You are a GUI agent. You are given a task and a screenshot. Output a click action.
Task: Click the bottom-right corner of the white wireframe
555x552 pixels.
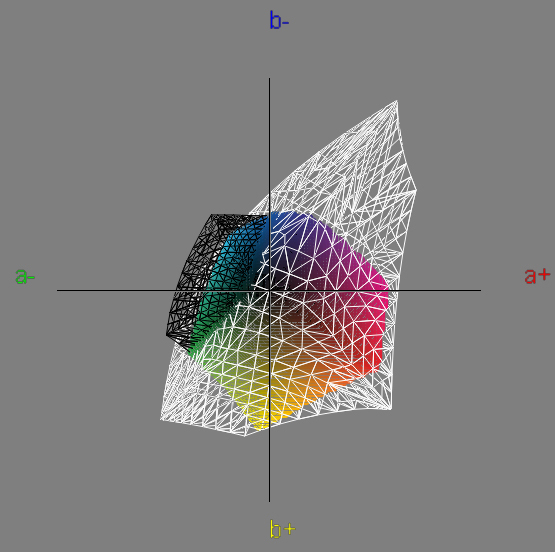391,409
